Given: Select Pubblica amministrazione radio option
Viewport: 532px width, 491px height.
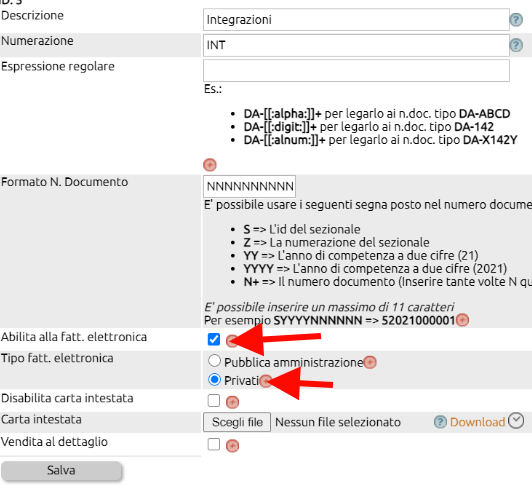Looking at the screenshot, I should coord(214,361).
